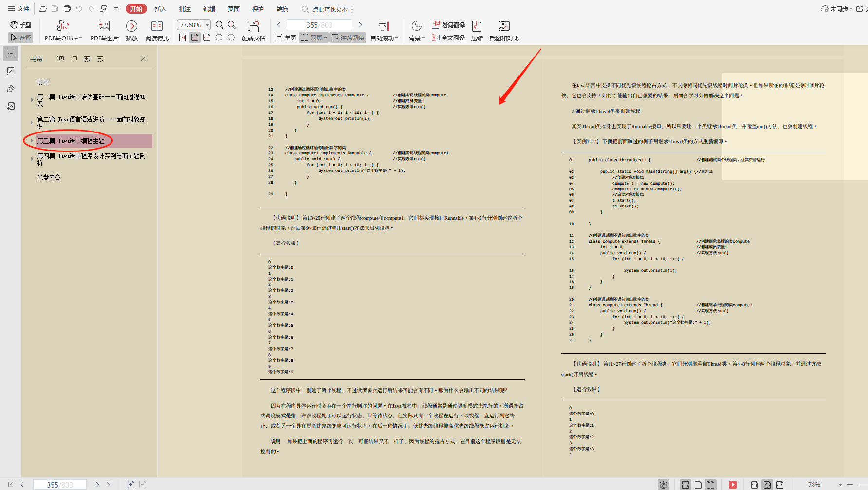Click the Print icon
Screen dimensions: 868x490
coord(67,9)
